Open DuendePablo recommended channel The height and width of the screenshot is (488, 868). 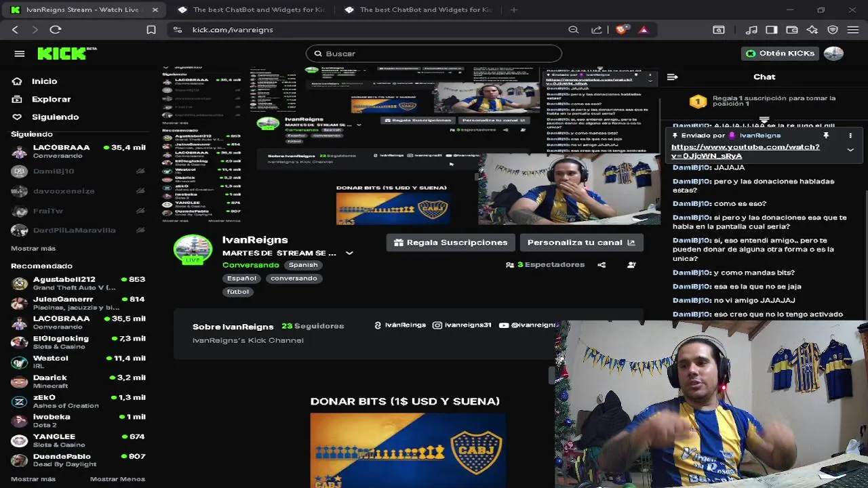pyautogui.click(x=78, y=460)
